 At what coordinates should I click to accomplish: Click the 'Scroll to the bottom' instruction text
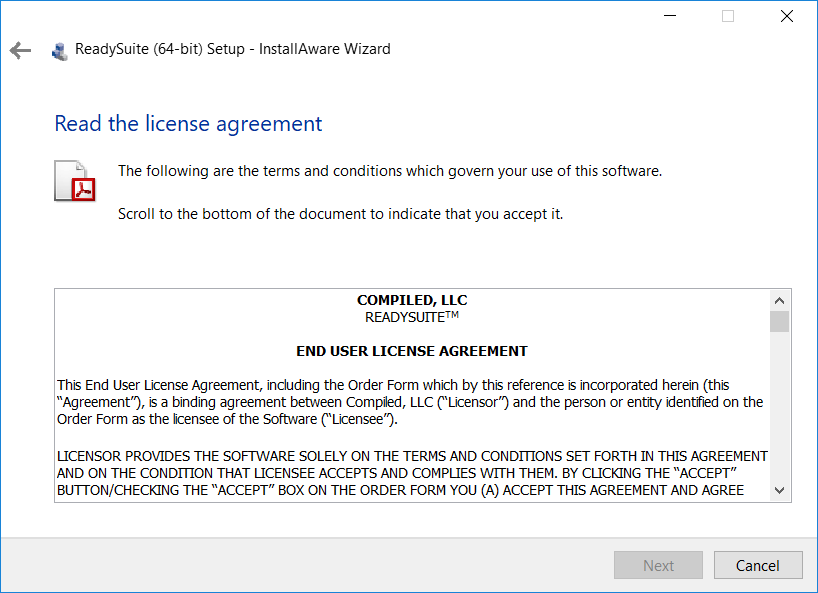point(341,214)
